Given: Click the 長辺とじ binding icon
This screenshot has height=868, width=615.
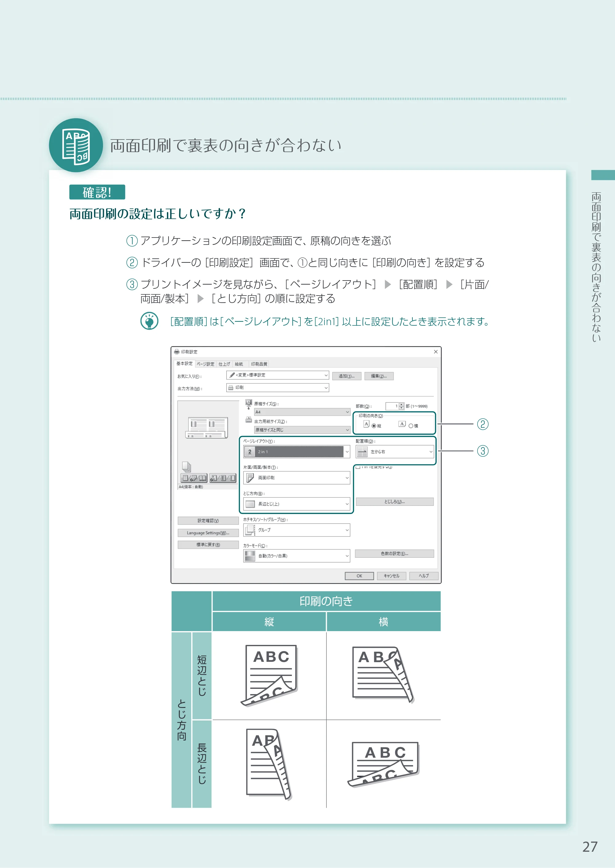Looking at the screenshot, I should (250, 504).
